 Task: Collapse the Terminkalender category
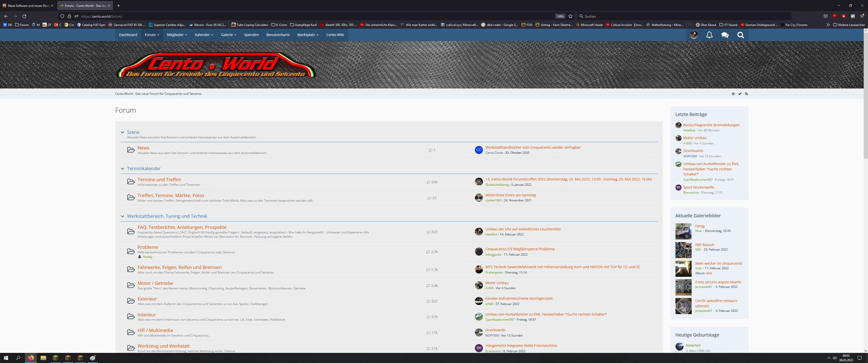coord(123,169)
